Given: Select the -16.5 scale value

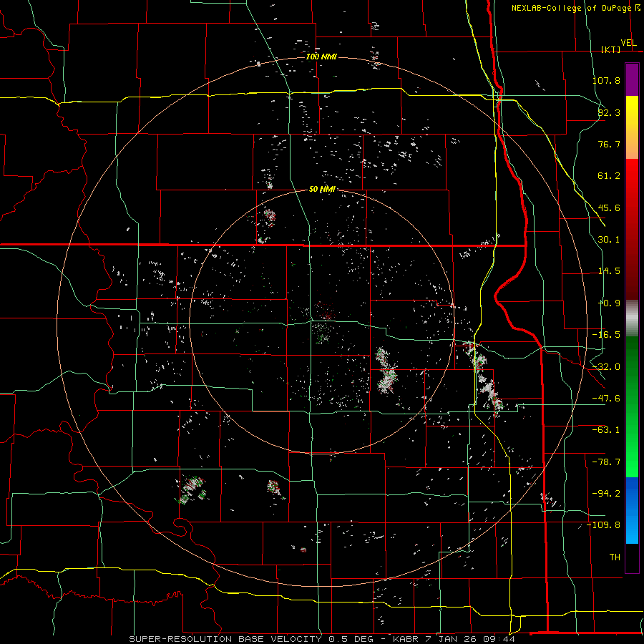Looking at the screenshot, I should pos(606,335).
